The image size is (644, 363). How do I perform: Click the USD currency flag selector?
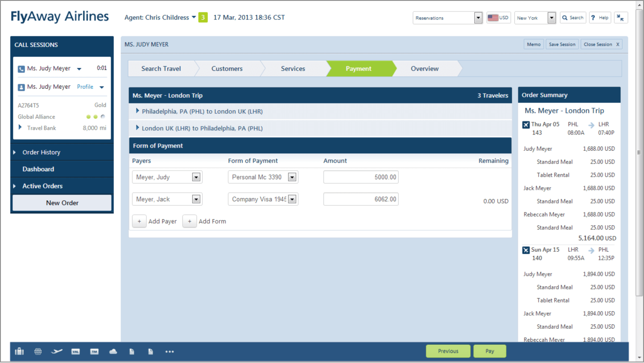[499, 17]
